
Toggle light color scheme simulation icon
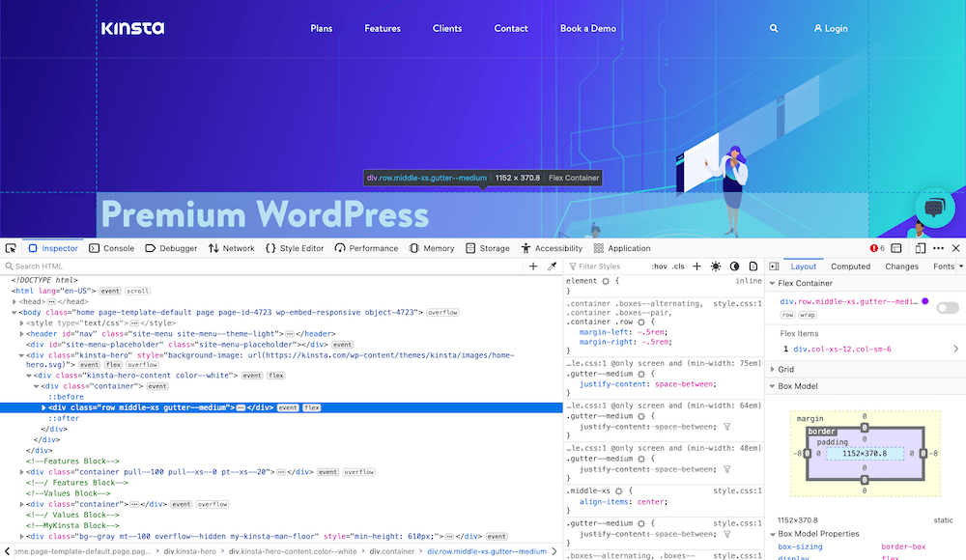715,266
